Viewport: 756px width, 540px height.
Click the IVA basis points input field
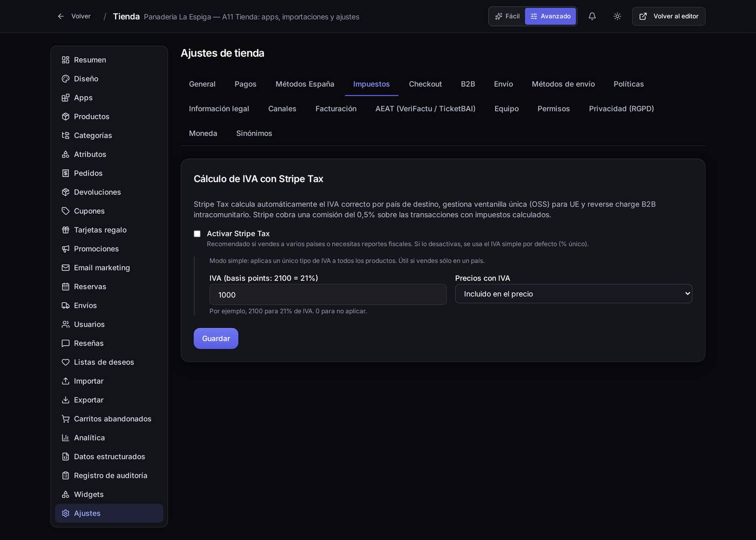[x=328, y=295]
